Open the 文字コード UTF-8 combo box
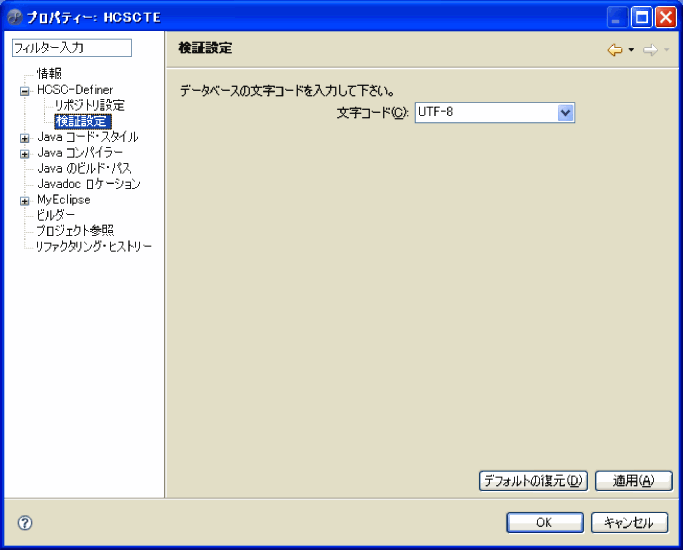The image size is (683, 550). point(495,113)
